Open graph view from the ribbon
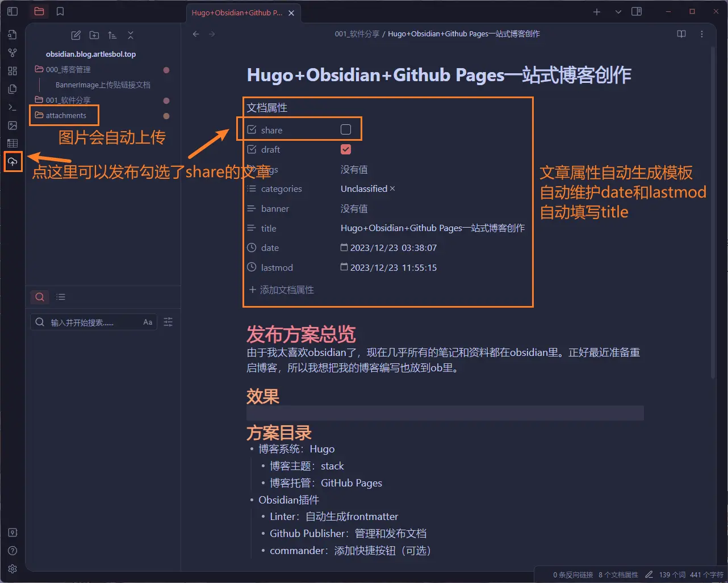Viewport: 728px width, 583px height. coord(12,53)
